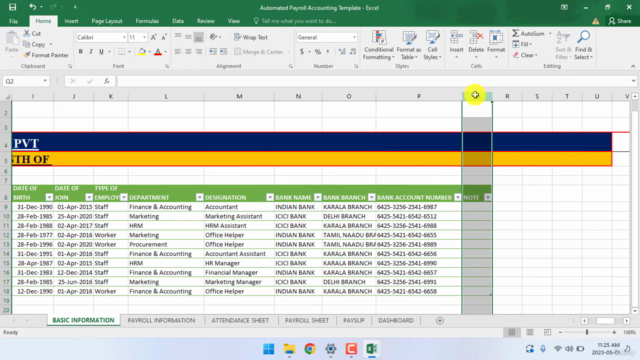Open the DASHBOARD sheet tab
The image size is (640, 360).
396,321
